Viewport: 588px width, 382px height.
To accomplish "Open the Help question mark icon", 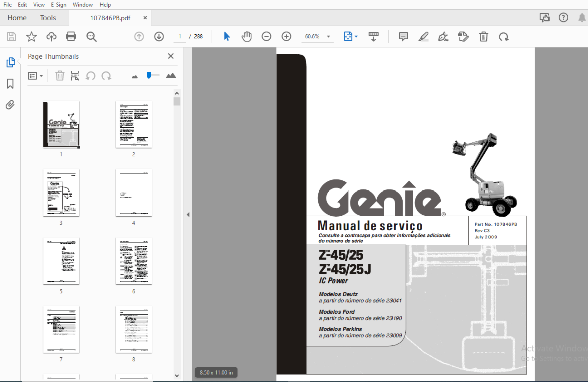I will point(563,17).
